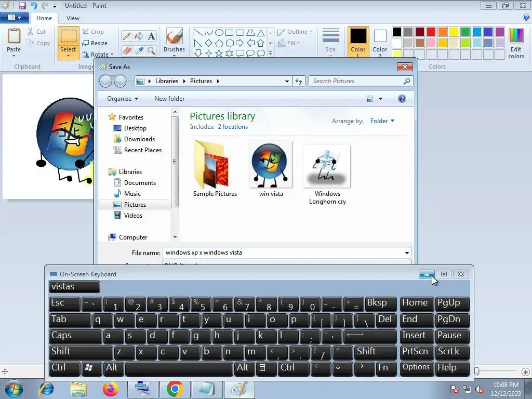
Task: Toggle left Ctrl key on On-Screen Keyboard
Action: point(64,368)
